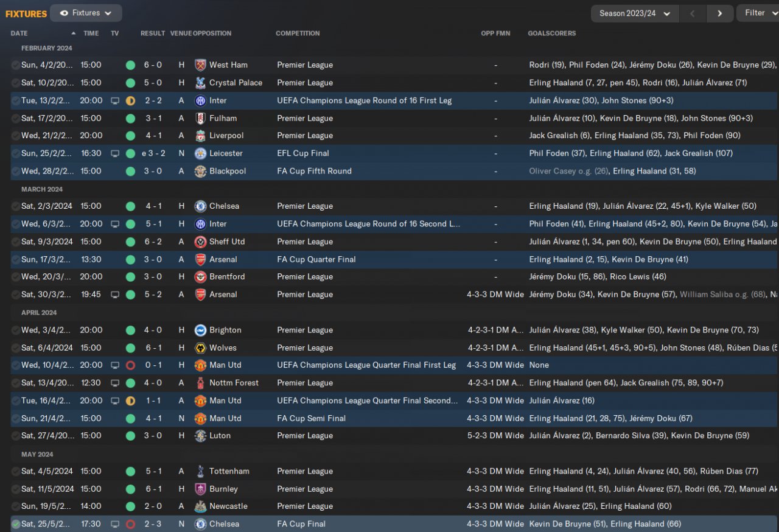Click the Inter badge in the 13/2 row
Viewport: 779px width, 532px height.
tap(200, 100)
